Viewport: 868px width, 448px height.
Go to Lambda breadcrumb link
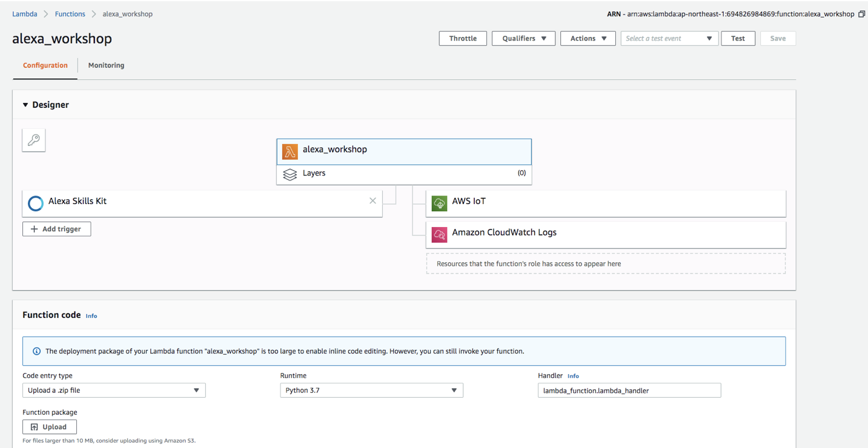pyautogui.click(x=25, y=14)
